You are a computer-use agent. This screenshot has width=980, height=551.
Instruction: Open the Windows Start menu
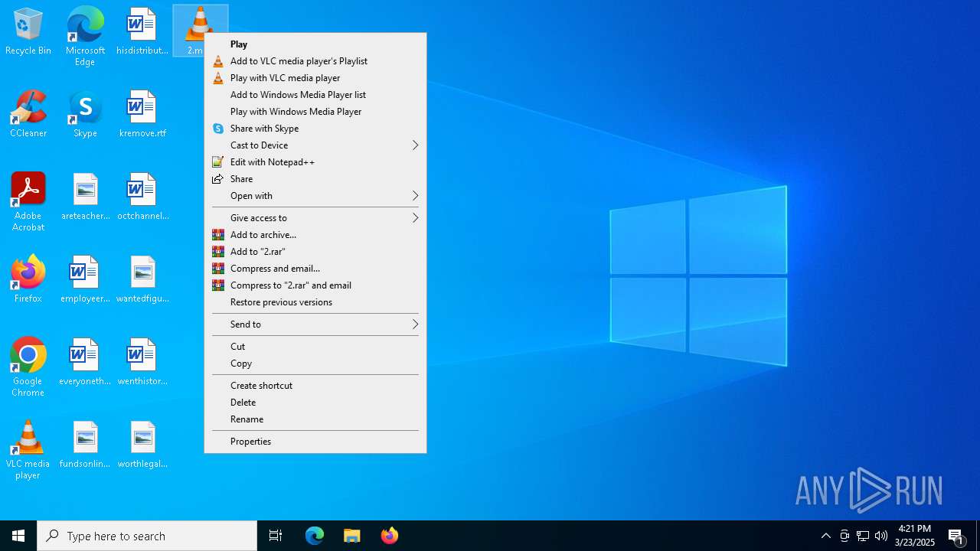tap(18, 536)
